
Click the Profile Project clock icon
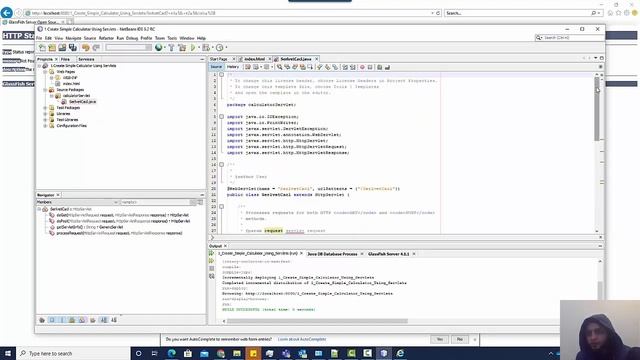click(x=220, y=48)
